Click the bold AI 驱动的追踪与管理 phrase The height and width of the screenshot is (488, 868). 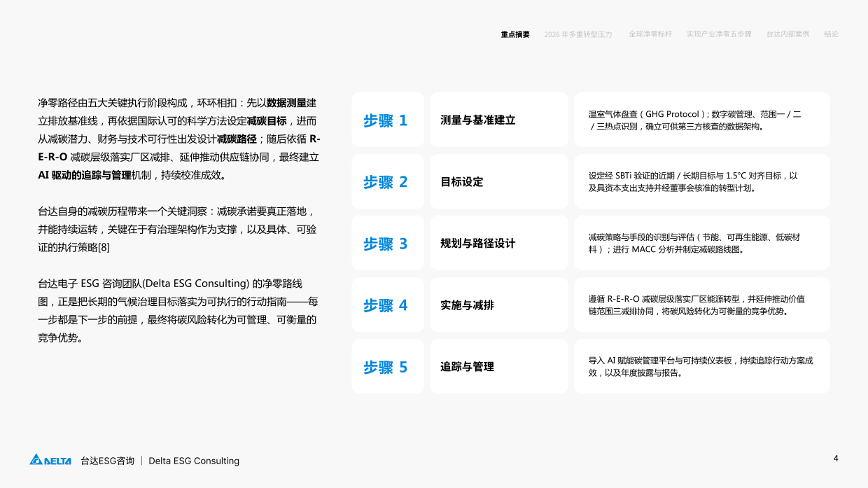tap(85, 175)
